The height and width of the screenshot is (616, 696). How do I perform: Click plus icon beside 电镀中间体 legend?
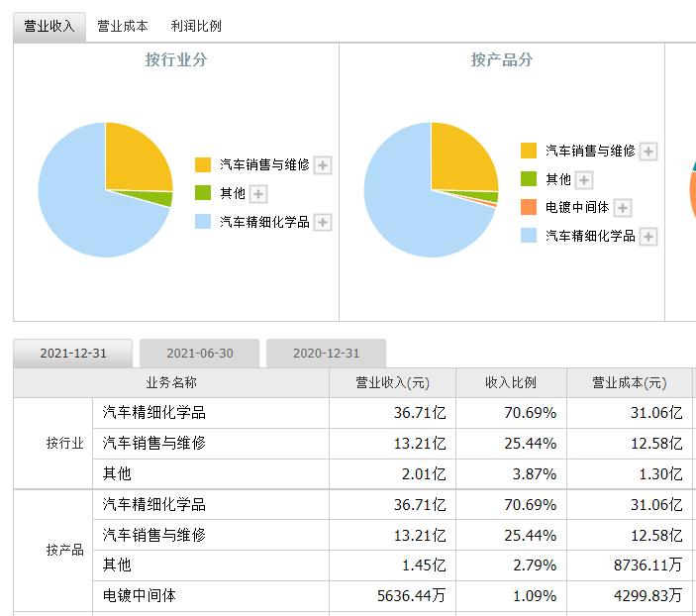click(623, 208)
